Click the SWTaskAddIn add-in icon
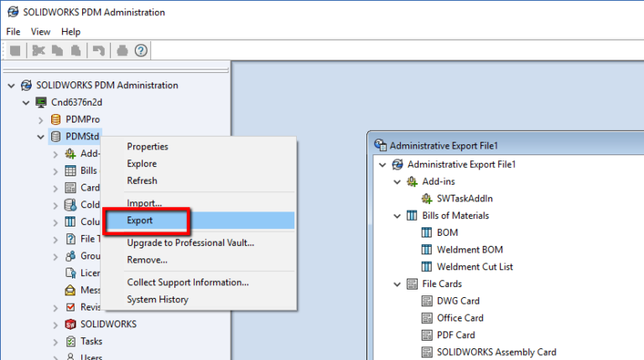The height and width of the screenshot is (360, 644). tap(427, 198)
